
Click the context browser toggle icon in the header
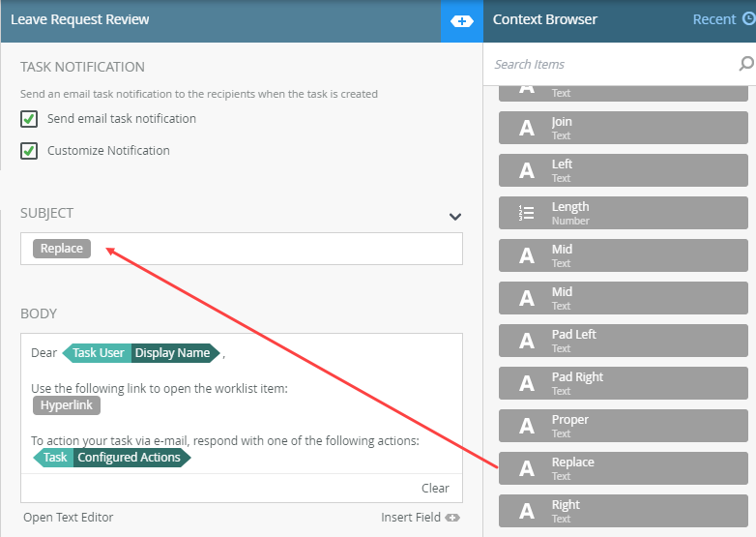click(x=462, y=20)
